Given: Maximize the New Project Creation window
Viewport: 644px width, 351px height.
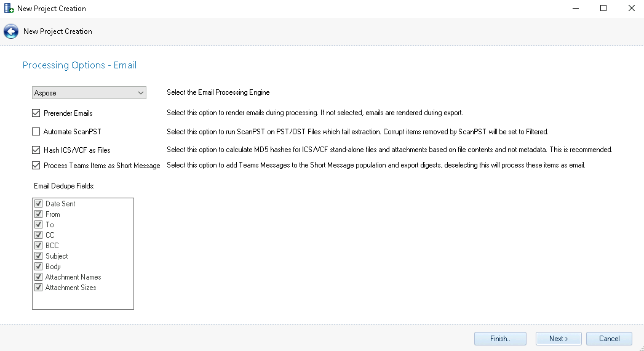Looking at the screenshot, I should pyautogui.click(x=603, y=9).
